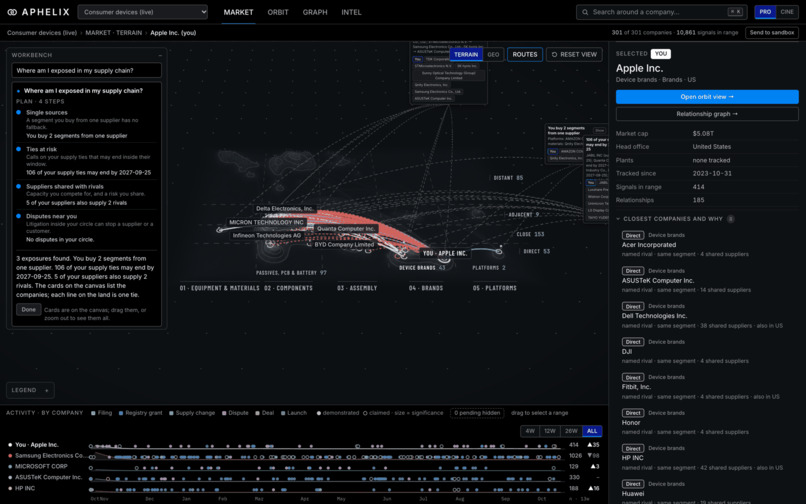Expand the Legend with the plus icon
Screen dimensions: 806x504
click(x=47, y=390)
